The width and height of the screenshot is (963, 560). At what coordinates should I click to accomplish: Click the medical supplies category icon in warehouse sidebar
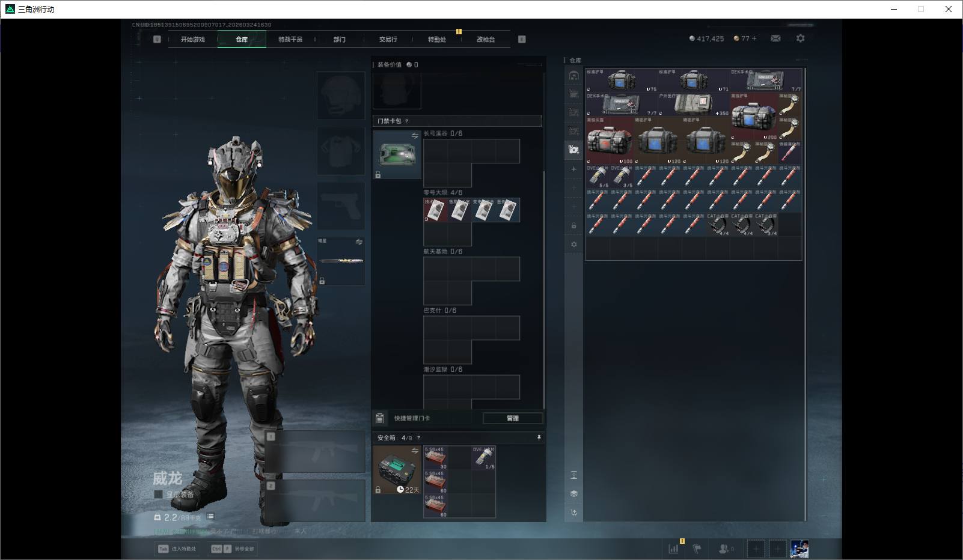click(x=573, y=150)
